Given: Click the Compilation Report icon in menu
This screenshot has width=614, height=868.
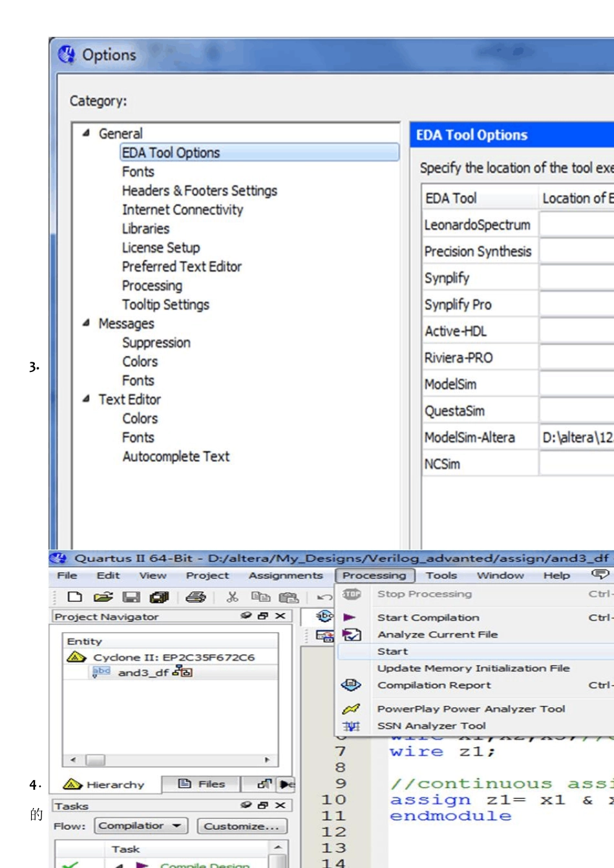Looking at the screenshot, I should point(351,685).
